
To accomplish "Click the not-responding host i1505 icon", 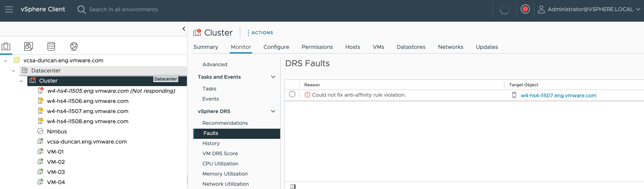I will (x=40, y=90).
